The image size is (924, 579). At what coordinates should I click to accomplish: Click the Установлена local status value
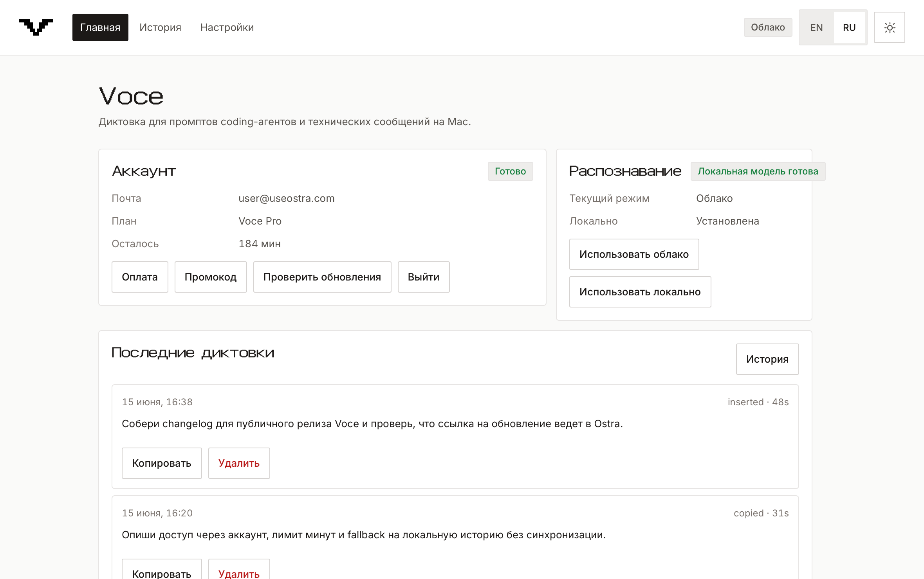(x=727, y=221)
